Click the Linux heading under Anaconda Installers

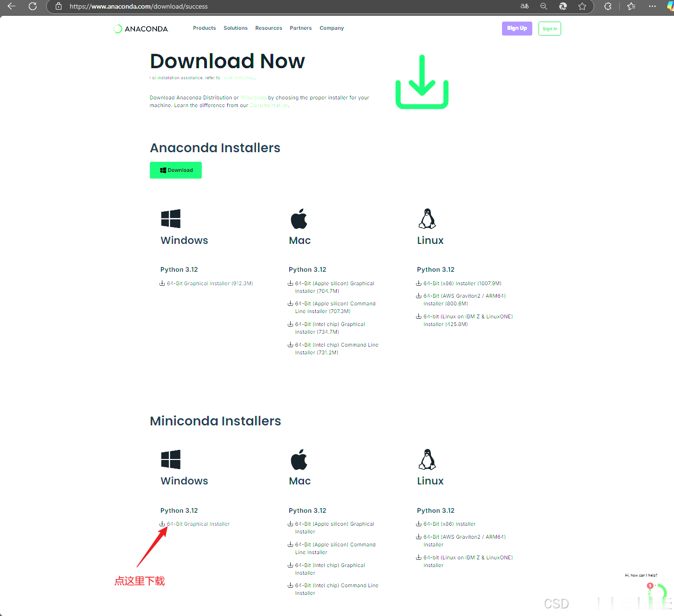pyautogui.click(x=430, y=240)
